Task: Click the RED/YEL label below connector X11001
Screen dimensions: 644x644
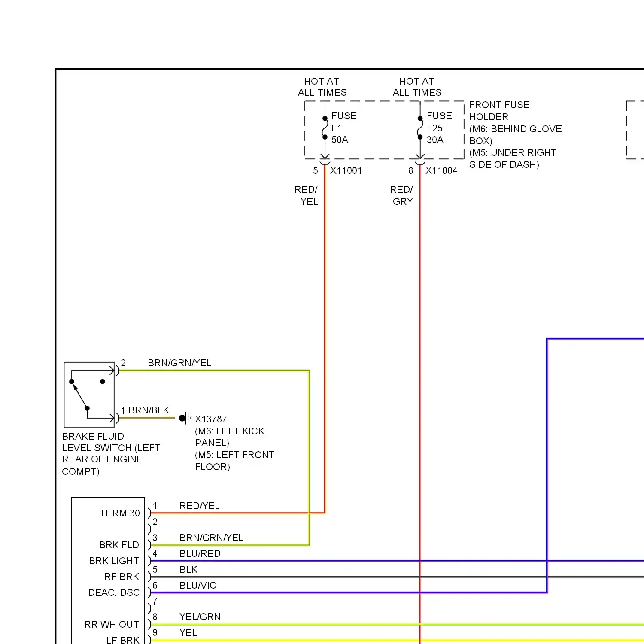Action: [x=306, y=195]
